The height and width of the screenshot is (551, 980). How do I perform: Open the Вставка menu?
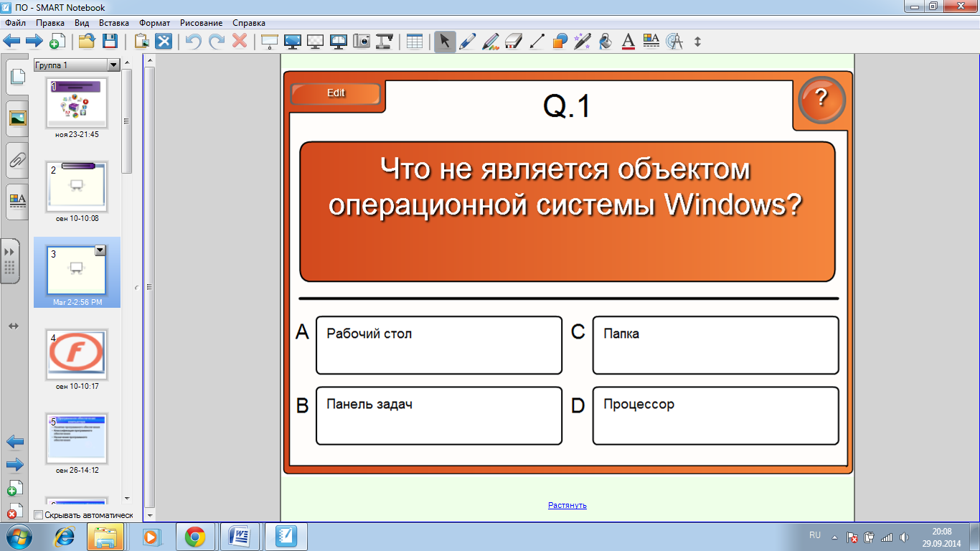[x=114, y=23]
